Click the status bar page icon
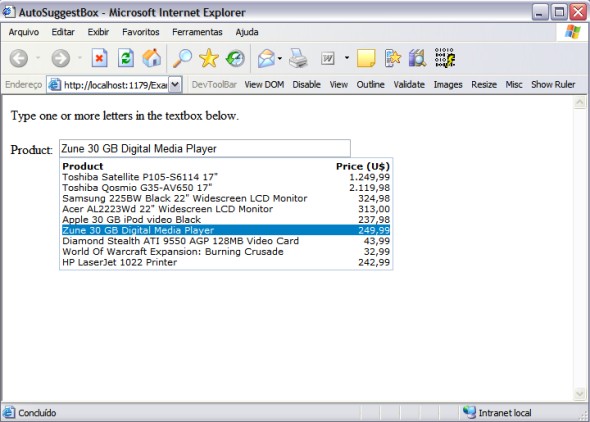590x422 pixels. pos(9,413)
